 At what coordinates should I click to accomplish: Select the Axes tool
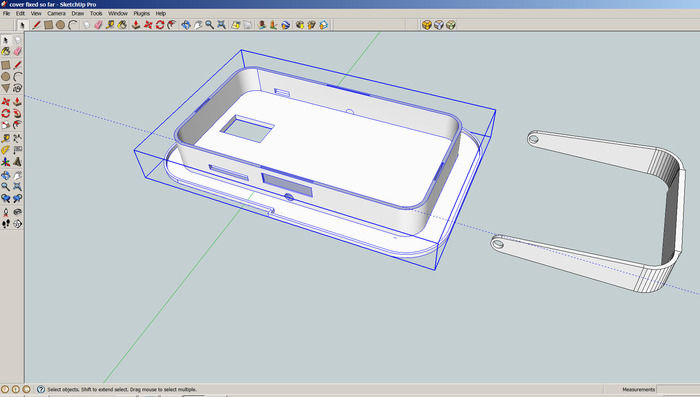click(x=6, y=162)
